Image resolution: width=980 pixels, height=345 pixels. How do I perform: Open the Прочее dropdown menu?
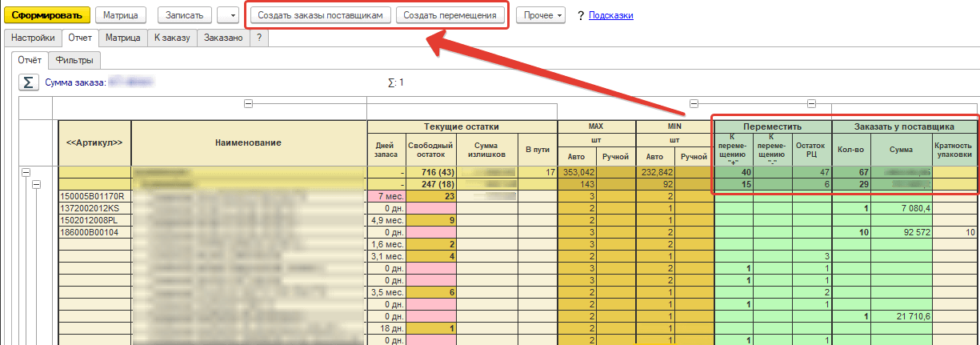[541, 15]
